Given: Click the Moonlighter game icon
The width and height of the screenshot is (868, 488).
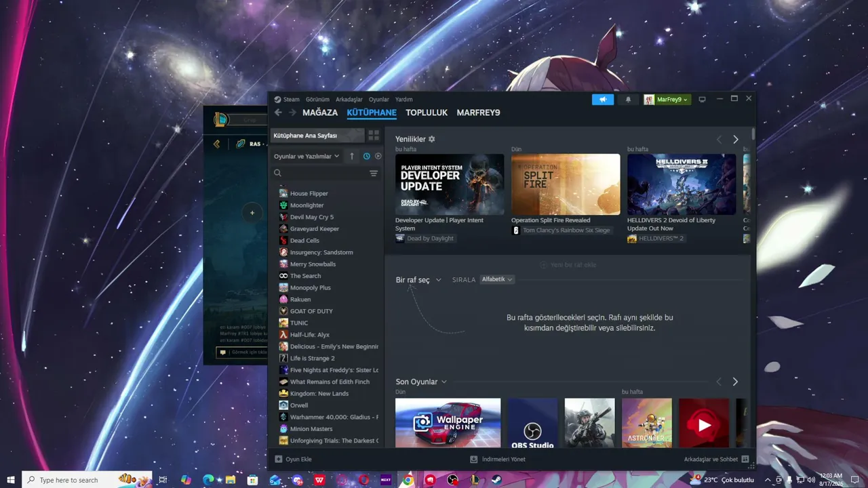Looking at the screenshot, I should click(x=283, y=205).
